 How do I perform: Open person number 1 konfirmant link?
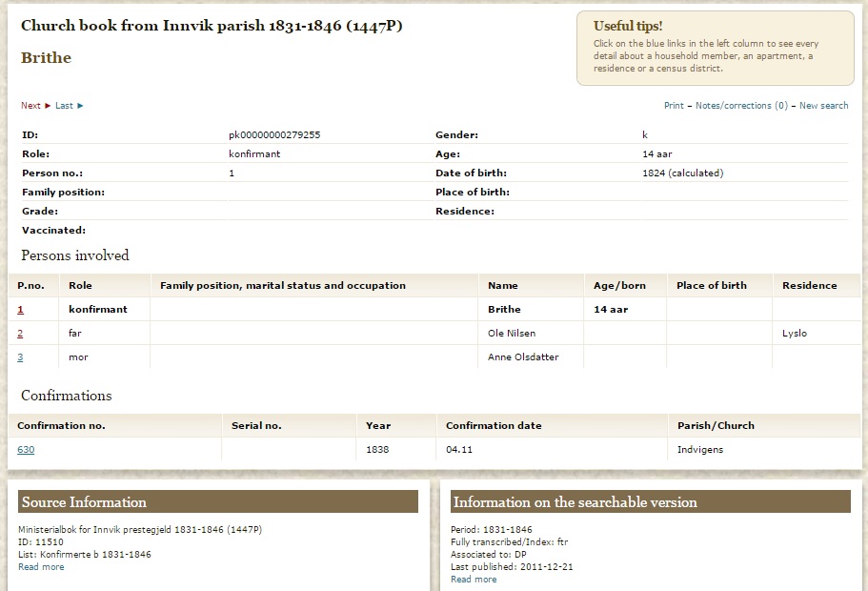click(21, 310)
